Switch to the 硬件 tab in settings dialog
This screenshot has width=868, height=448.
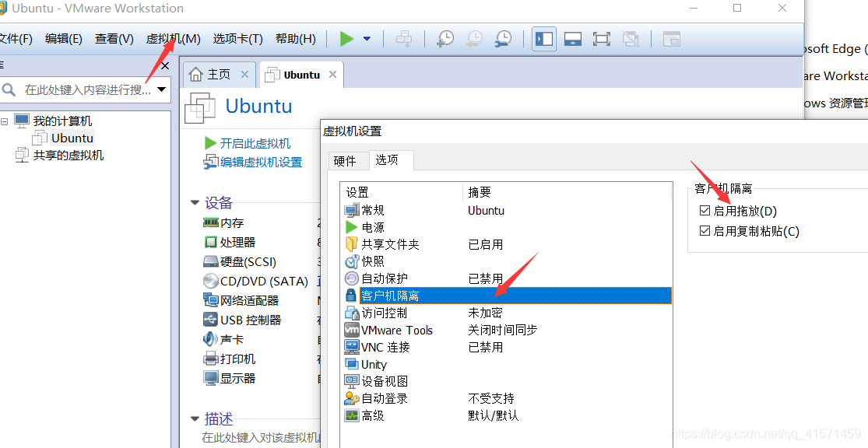[x=345, y=161]
